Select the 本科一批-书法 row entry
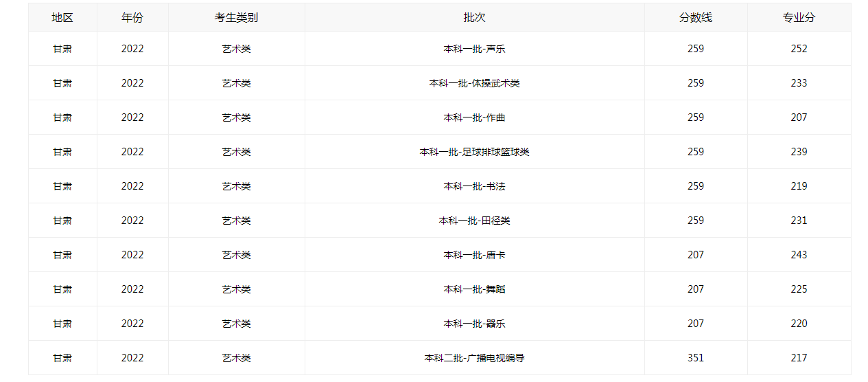 pos(474,186)
